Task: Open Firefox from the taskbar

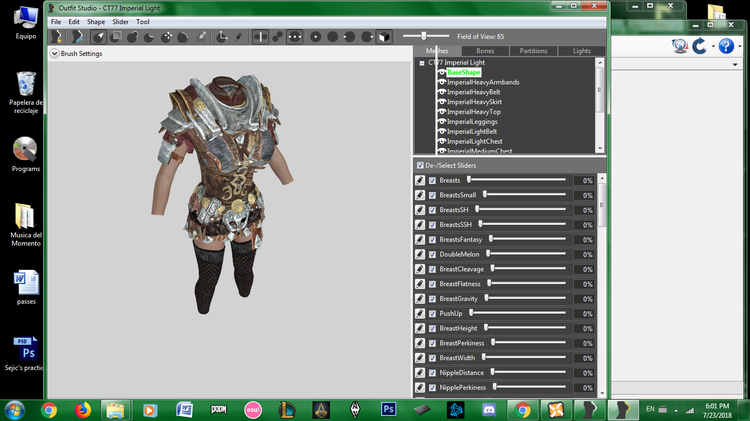Action: point(83,410)
